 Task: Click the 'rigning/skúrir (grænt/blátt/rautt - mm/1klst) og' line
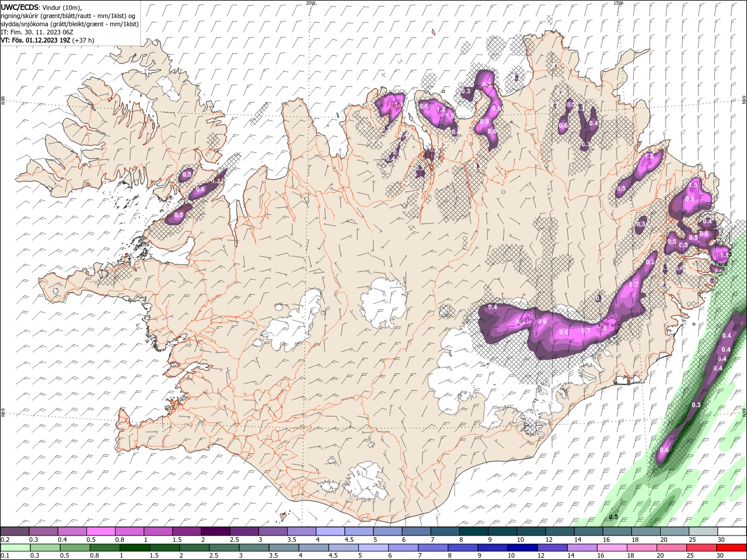[x=68, y=16]
